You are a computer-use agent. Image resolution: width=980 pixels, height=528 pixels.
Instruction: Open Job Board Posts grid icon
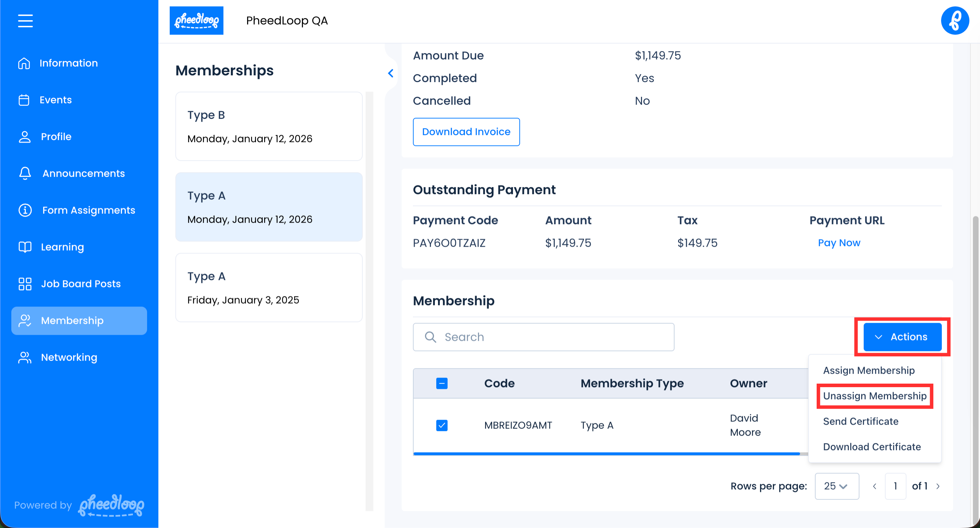click(x=25, y=284)
